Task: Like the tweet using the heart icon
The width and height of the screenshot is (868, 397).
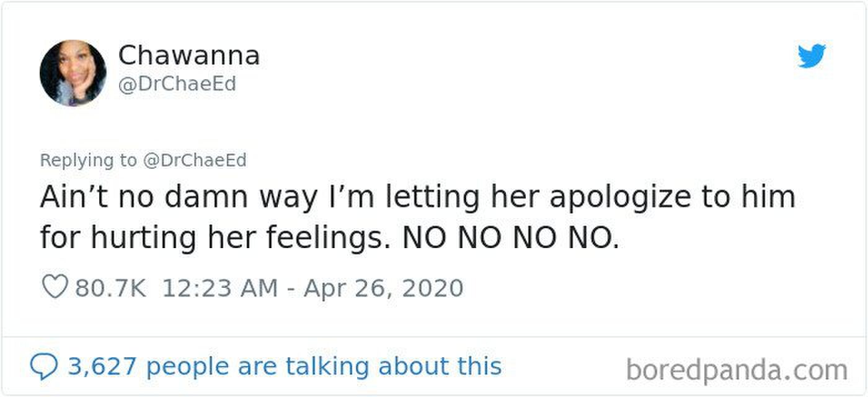Action: 54,288
